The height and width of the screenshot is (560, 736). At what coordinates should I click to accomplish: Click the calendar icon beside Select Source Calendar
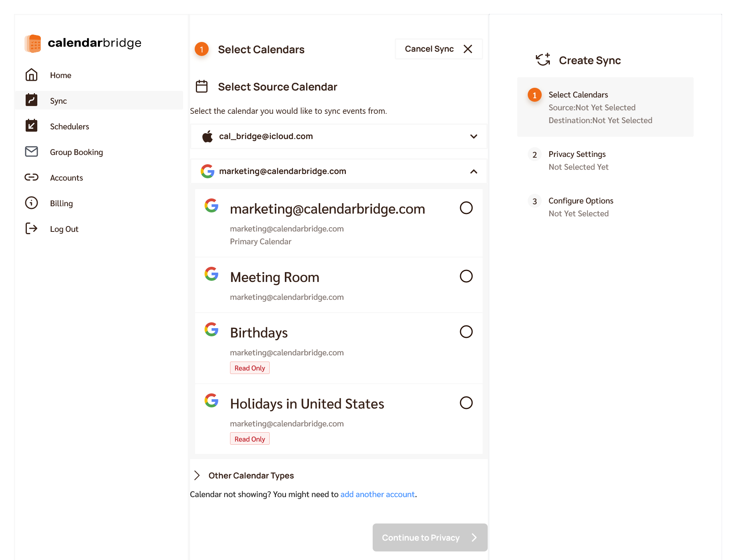[202, 86]
